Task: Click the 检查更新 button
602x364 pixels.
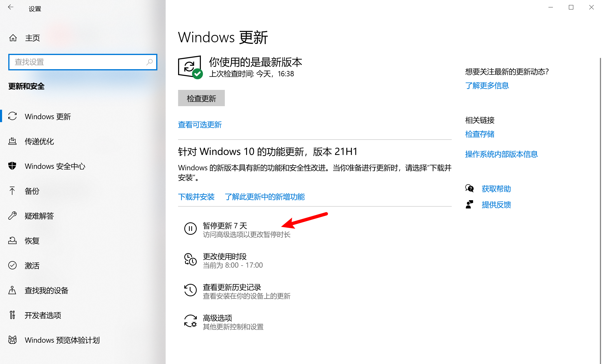Action: tap(201, 98)
